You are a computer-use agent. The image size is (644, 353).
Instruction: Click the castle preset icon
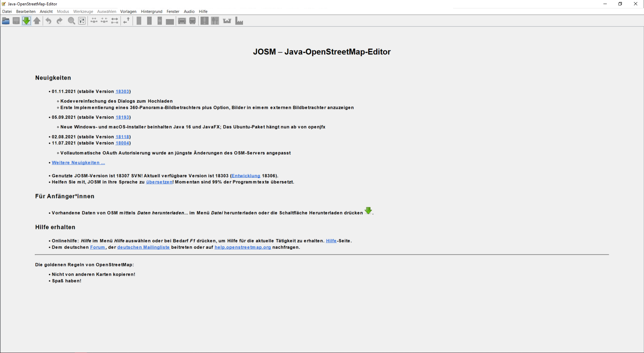coord(227,21)
